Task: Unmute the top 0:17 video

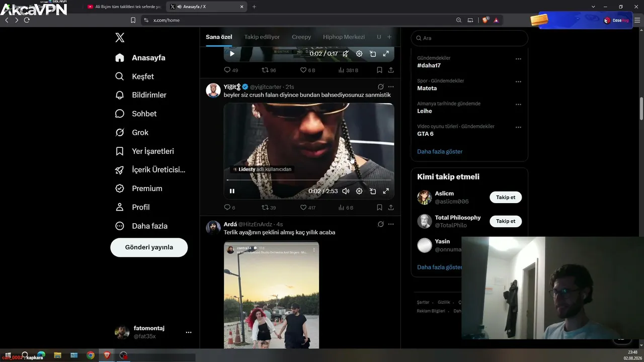Action: (346, 53)
